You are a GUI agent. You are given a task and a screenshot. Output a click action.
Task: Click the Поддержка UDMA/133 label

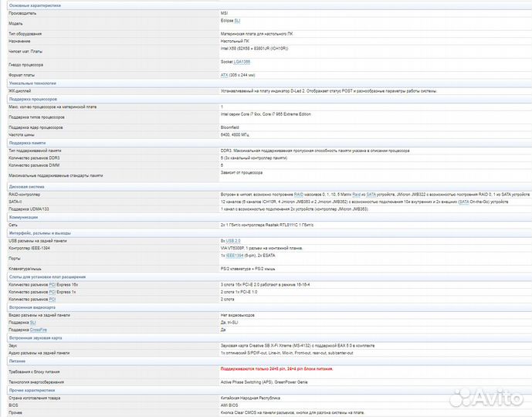29,209
